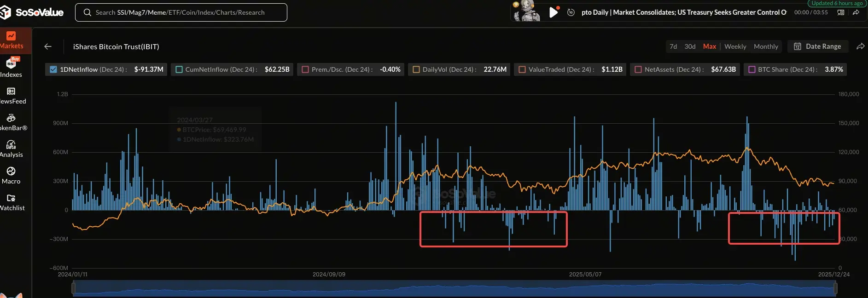868x298 pixels.
Task: Focus the SSI/Mag7/Meme search field
Action: (x=181, y=12)
